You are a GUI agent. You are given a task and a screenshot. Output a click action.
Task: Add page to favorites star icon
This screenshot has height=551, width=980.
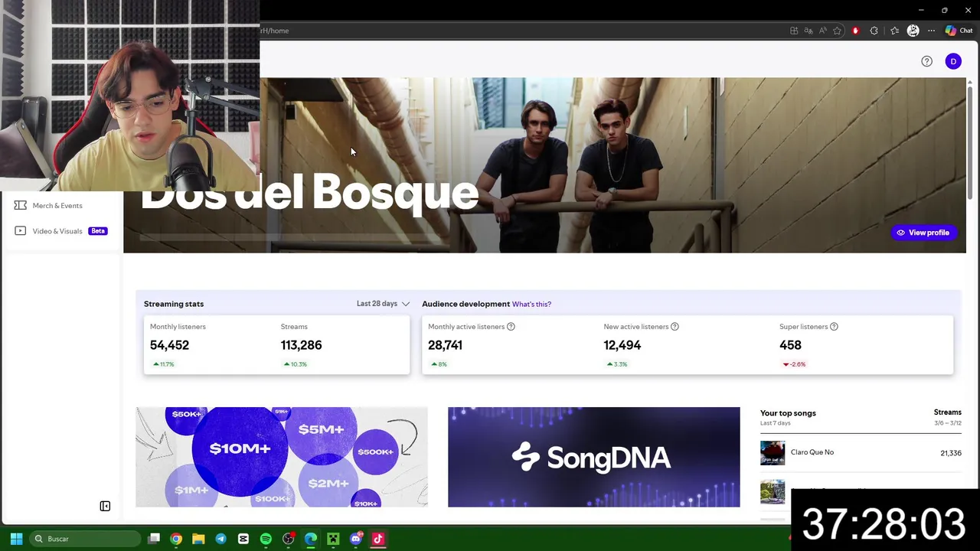[x=837, y=31]
